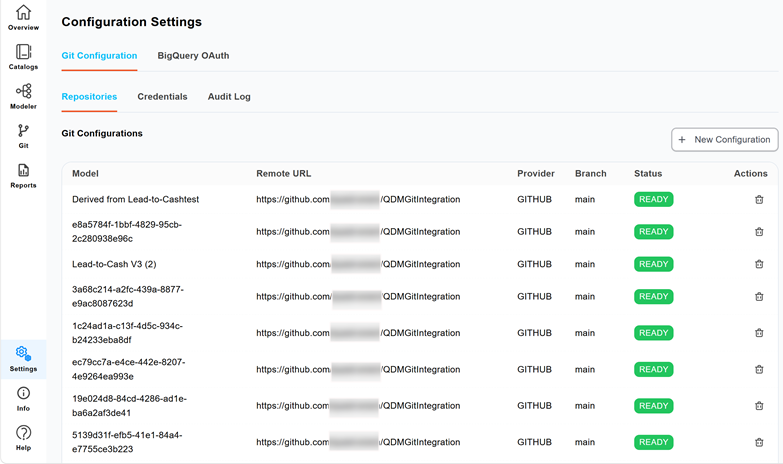Screen dimensions: 783x464
Task: Select model 5139d31f-efb5-41e1-84a4-e7755ce3b223
Action: click(x=127, y=443)
